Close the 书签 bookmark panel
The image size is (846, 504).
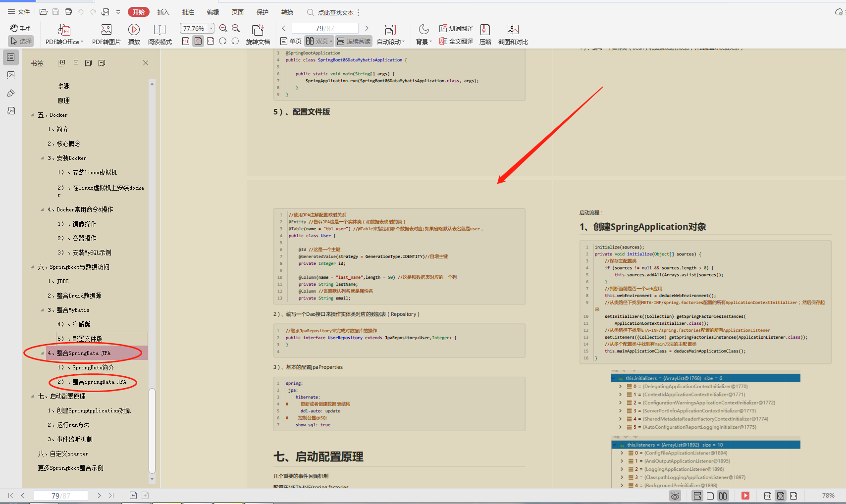point(146,63)
